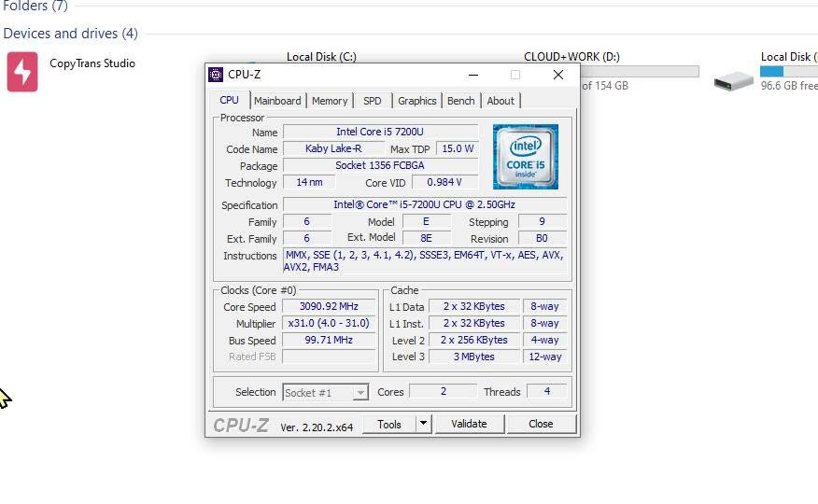Screen dimensions: 818x504
Task: Open the Memory tab
Action: 330,101
